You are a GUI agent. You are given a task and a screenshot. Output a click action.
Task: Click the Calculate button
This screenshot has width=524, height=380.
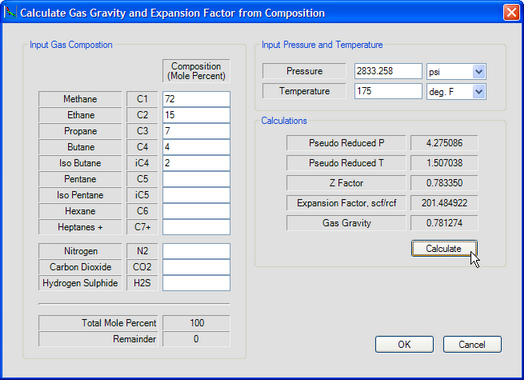444,249
